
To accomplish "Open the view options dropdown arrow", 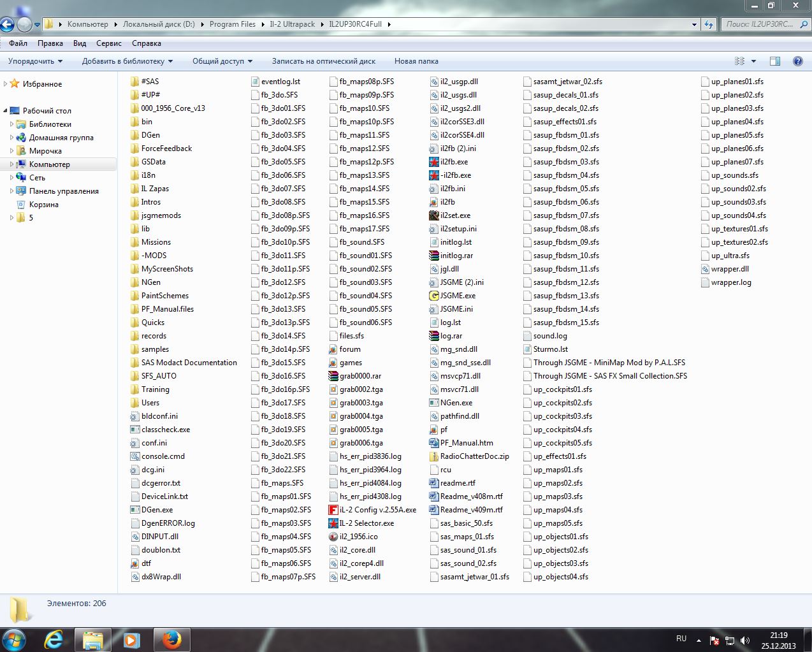I will 753,61.
